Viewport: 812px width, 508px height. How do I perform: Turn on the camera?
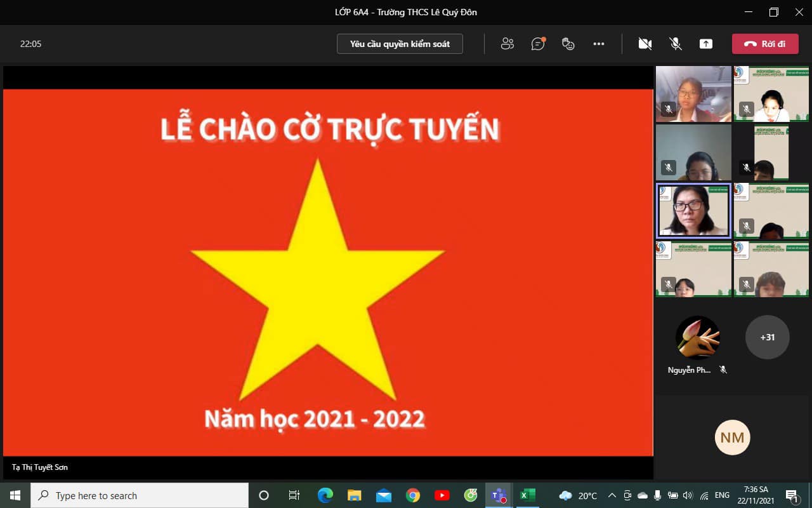[x=645, y=44]
